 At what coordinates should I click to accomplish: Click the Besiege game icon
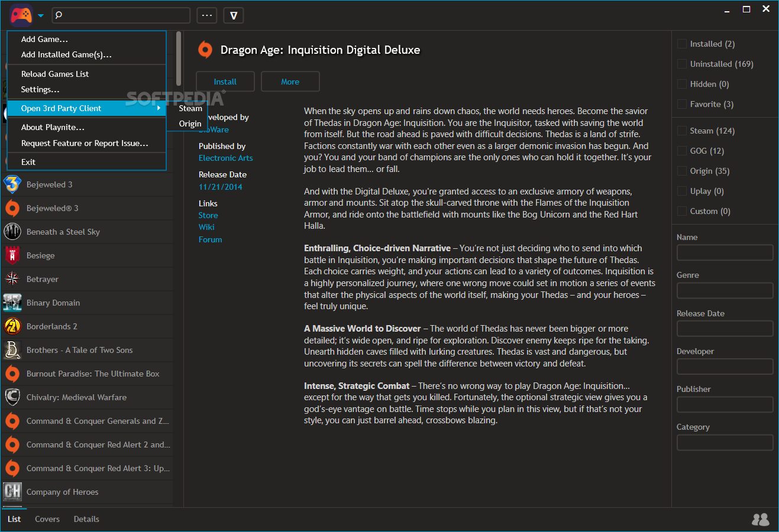pyautogui.click(x=12, y=255)
